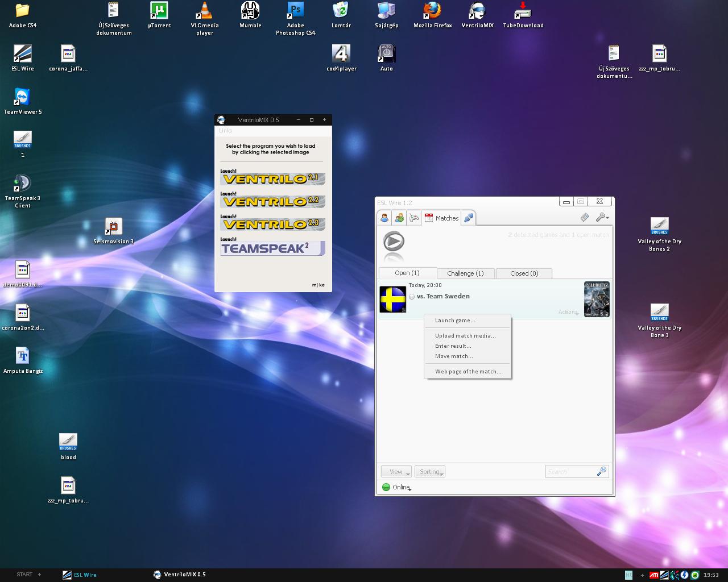This screenshot has height=582, width=728.
Task: Open the two-person group tab icon
Action: coord(399,218)
